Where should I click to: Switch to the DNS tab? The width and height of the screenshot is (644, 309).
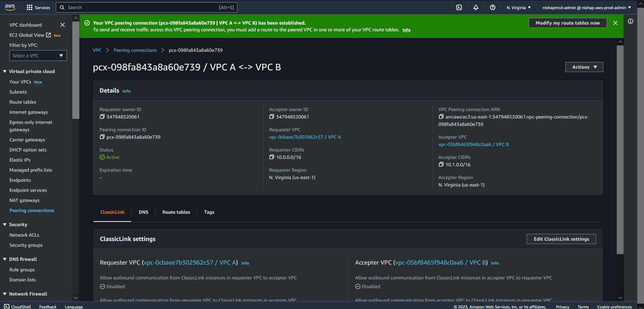pos(144,212)
